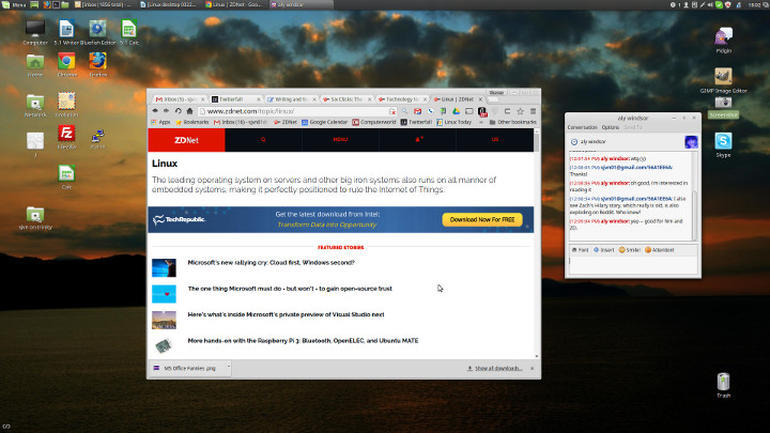Screen dimensions: 770x433
Task: Click the Attention! button in chat
Action: tap(660, 250)
